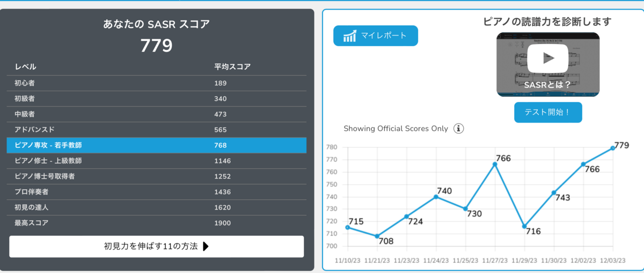Viewport: 644px width, 273px height.
Task: Click the 715 data point on chart
Action: (x=348, y=227)
